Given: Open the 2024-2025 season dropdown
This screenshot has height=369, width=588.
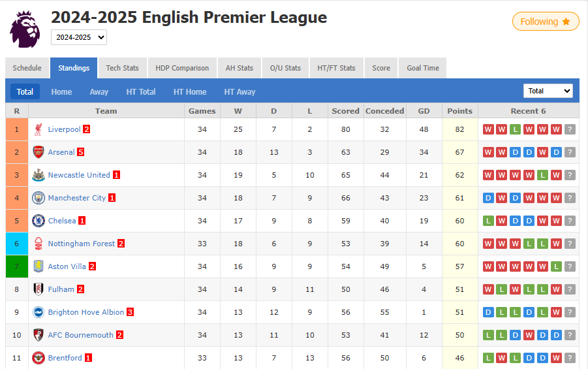Looking at the screenshot, I should [x=79, y=37].
